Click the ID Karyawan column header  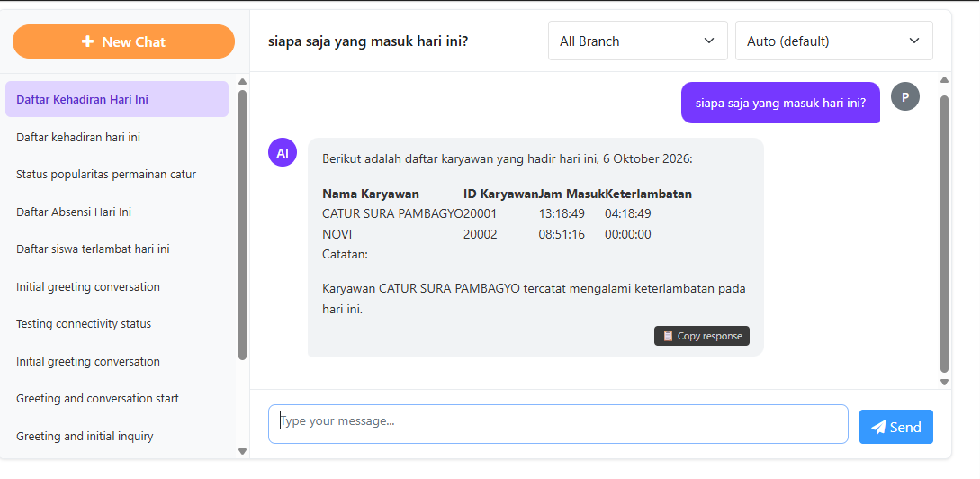pyautogui.click(x=500, y=194)
